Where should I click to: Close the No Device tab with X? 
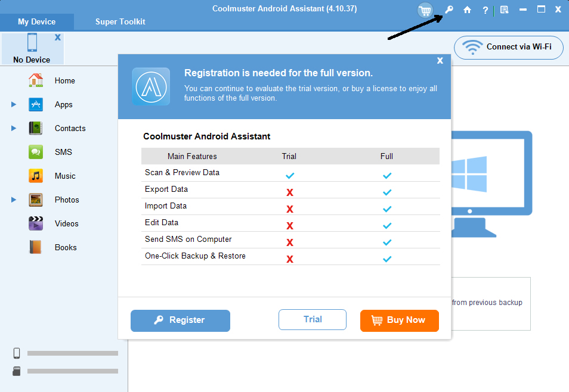click(58, 38)
